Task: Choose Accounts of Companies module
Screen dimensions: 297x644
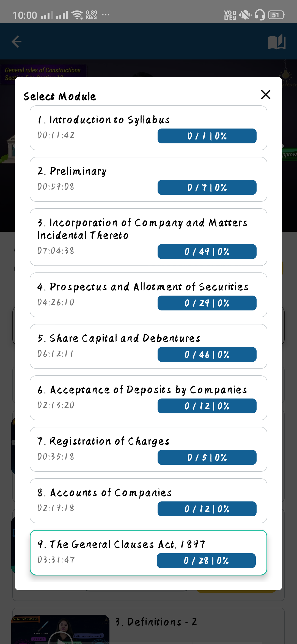Action: (x=105, y=493)
